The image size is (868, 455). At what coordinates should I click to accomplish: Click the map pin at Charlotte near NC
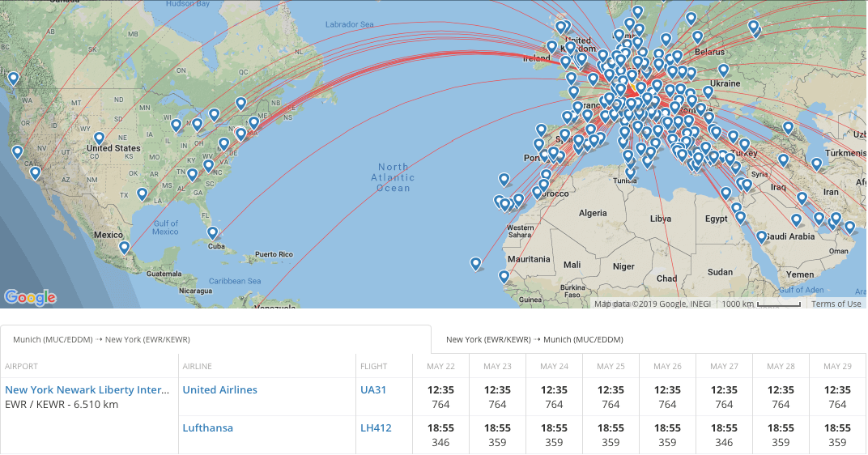(x=209, y=165)
